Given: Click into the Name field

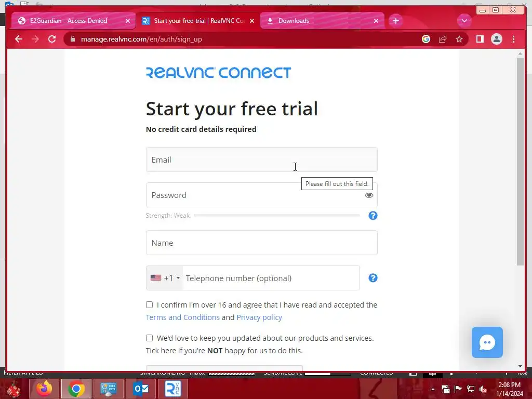Looking at the screenshot, I should tap(262, 243).
